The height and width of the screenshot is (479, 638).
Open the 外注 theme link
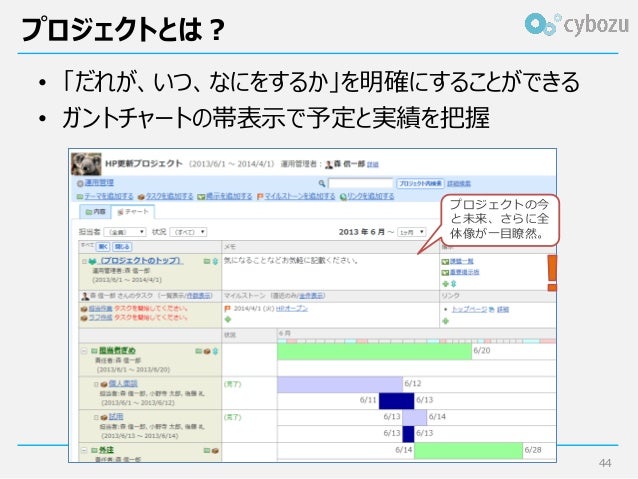[106, 450]
